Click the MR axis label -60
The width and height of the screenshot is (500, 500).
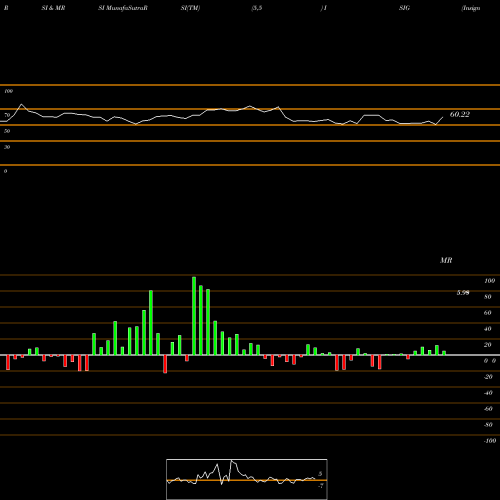[x=488, y=409]
